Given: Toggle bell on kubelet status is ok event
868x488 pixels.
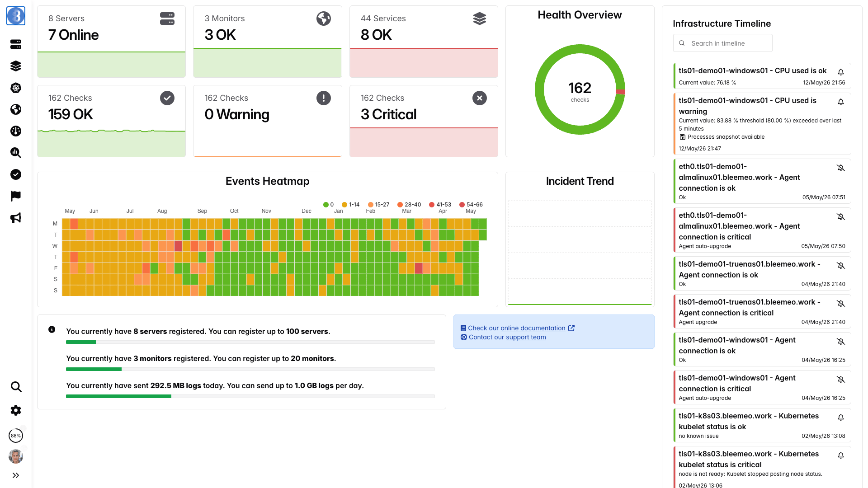Looking at the screenshot, I should coord(841,418).
